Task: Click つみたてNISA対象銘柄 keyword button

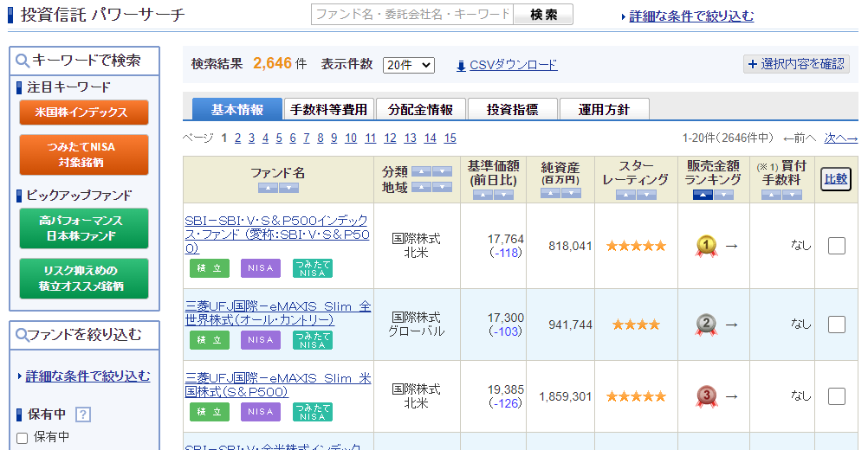Action: (x=84, y=155)
